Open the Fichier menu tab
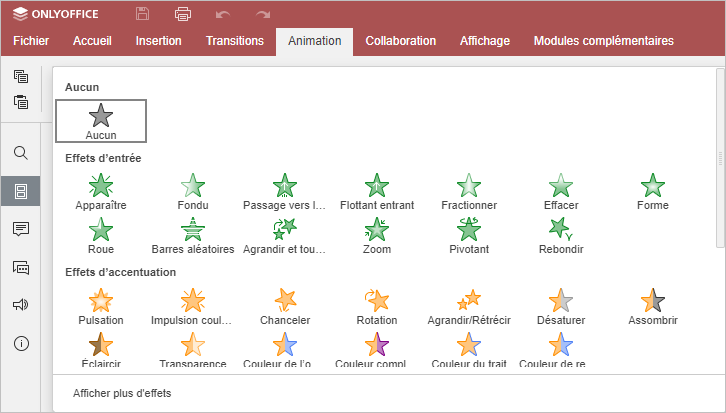Screen dimensions: 726x413 tap(31, 41)
